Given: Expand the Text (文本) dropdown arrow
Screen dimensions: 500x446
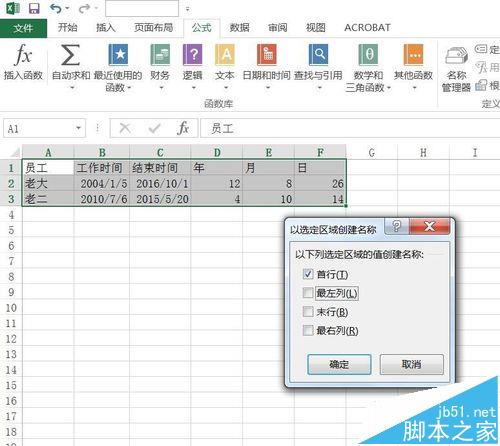Looking at the screenshot, I should 226,88.
